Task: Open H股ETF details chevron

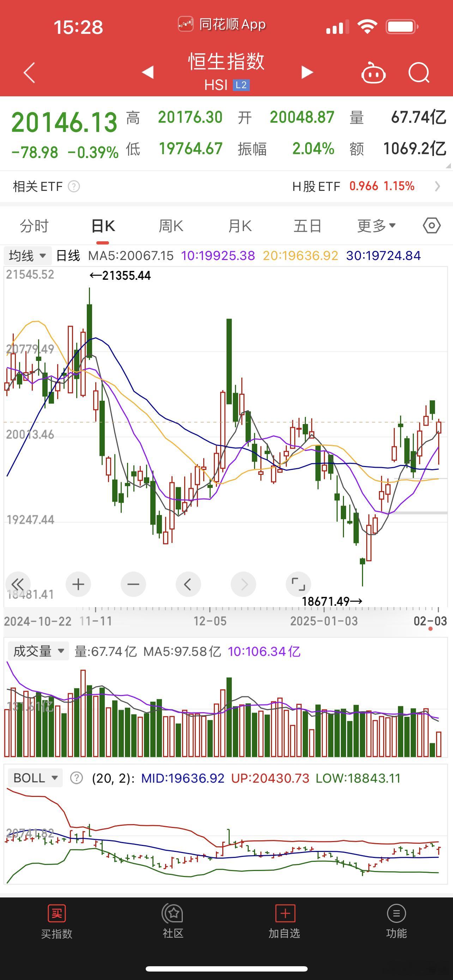Action: point(437,186)
